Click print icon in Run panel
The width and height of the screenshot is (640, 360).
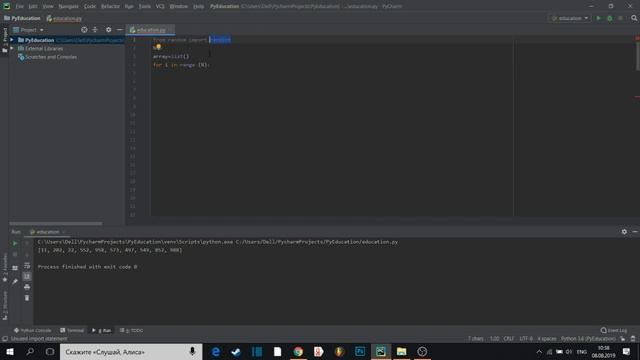[27, 287]
